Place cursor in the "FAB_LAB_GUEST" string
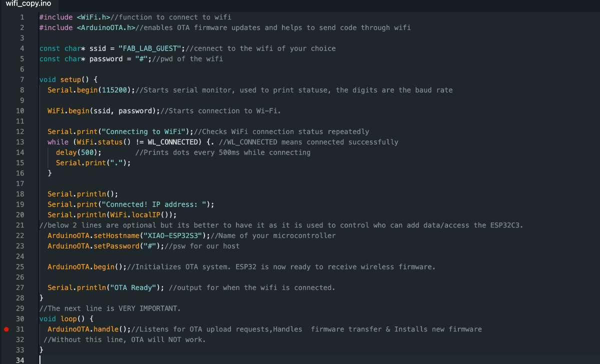Viewport: 600px width, 364px height. coord(149,48)
